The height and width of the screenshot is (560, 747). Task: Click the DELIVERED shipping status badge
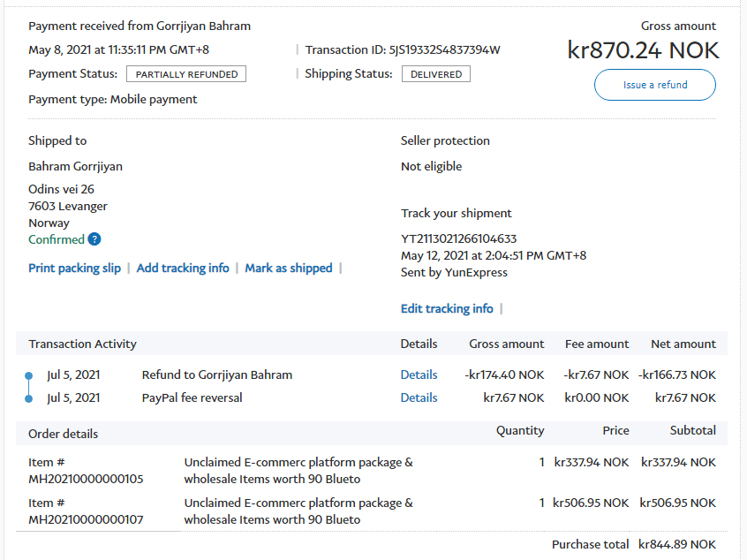pyautogui.click(x=436, y=74)
